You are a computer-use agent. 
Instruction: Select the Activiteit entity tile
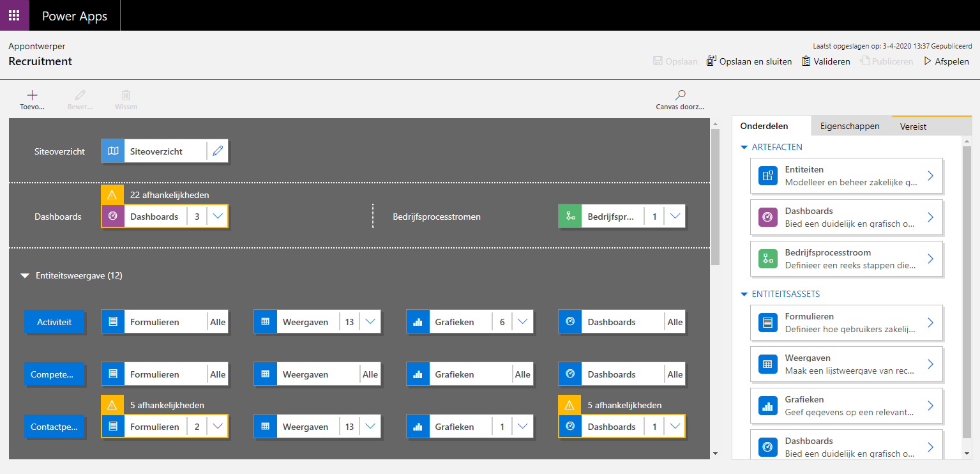tap(54, 322)
